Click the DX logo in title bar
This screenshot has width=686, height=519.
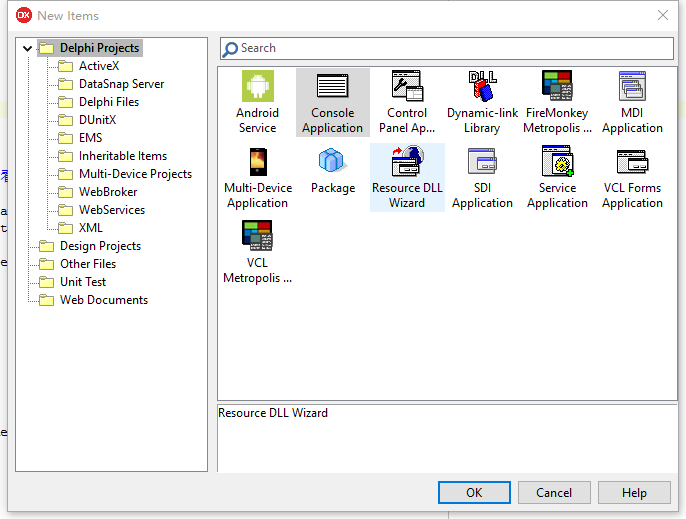point(24,15)
